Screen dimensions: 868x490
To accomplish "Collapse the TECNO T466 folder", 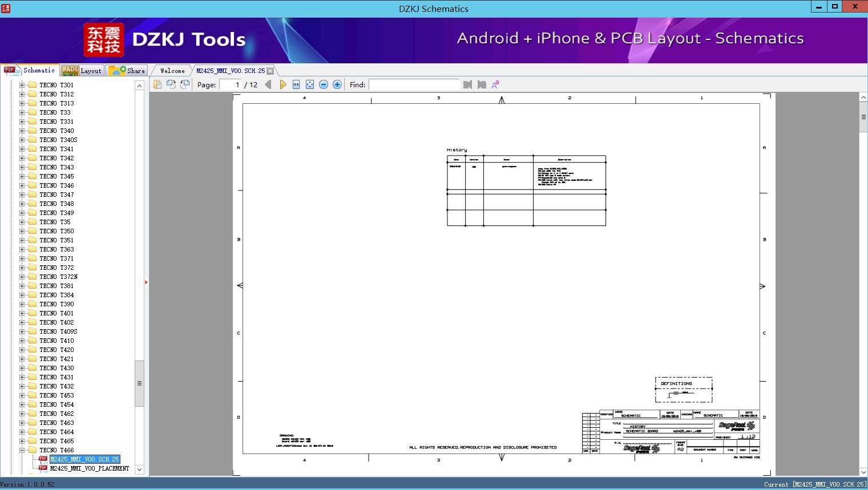I will pyautogui.click(x=22, y=450).
